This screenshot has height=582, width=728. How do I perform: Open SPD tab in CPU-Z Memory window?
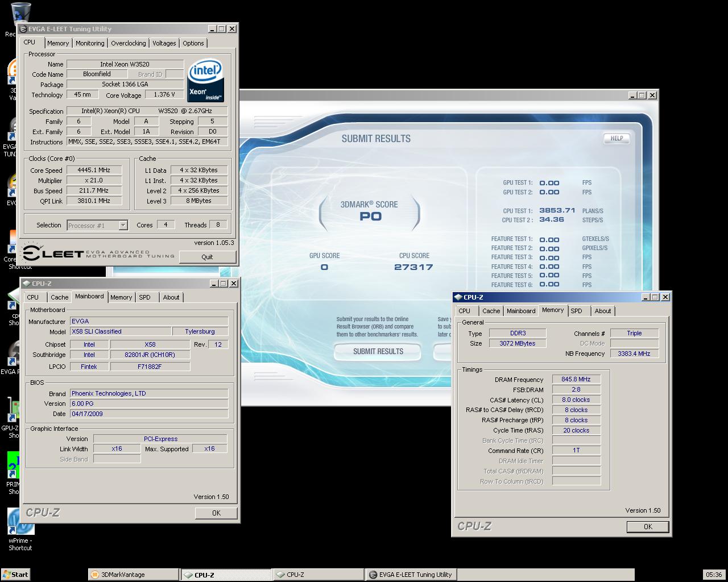click(577, 311)
